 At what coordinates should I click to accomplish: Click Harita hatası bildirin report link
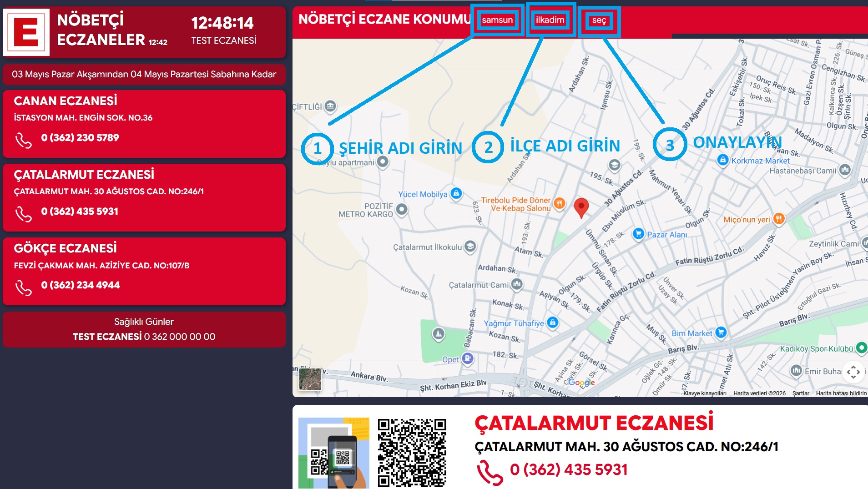point(841,393)
